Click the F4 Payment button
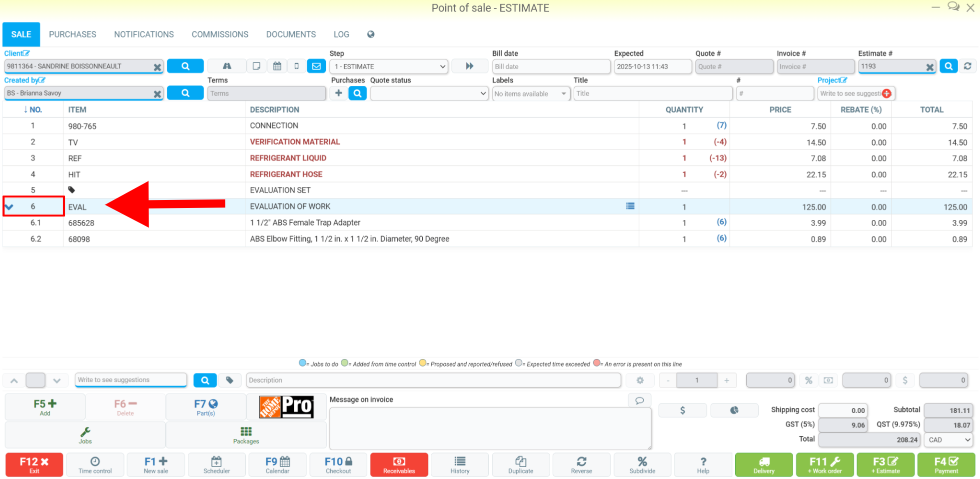This screenshot has height=479, width=980. click(946, 465)
